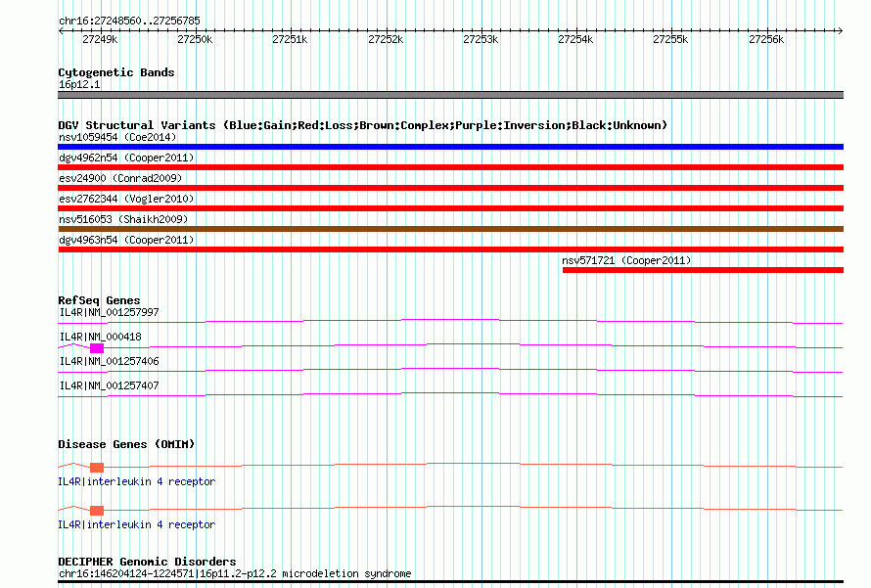
Task: Click the 27250k ruler tick label
Action: 195,39
